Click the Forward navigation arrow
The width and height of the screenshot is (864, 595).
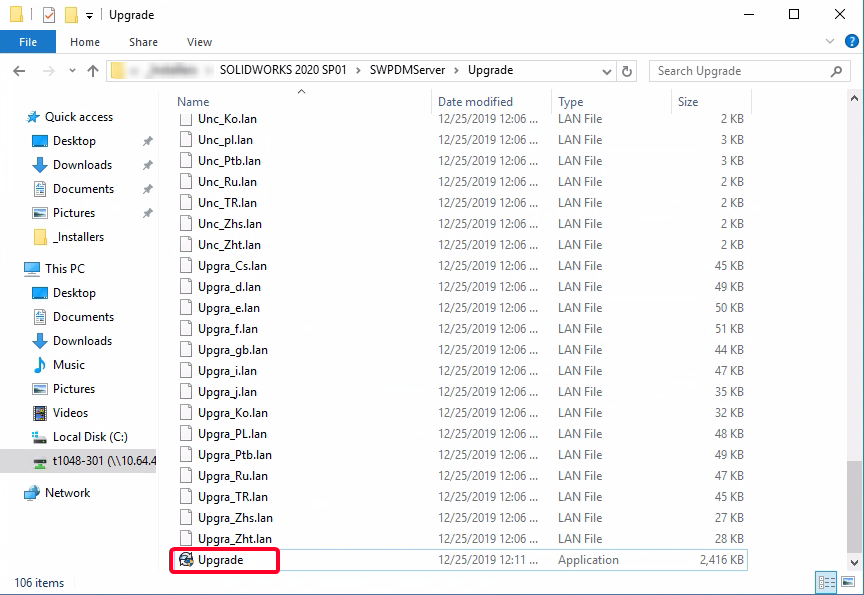coord(48,71)
